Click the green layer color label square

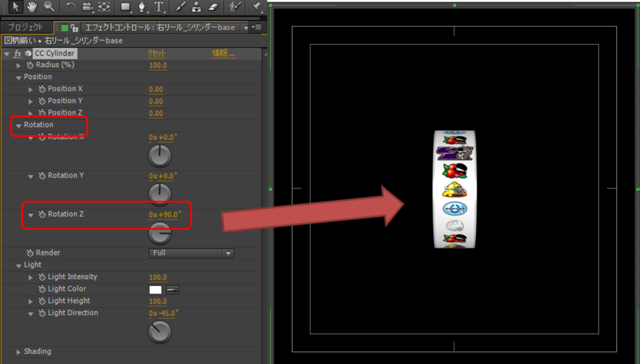click(64, 27)
